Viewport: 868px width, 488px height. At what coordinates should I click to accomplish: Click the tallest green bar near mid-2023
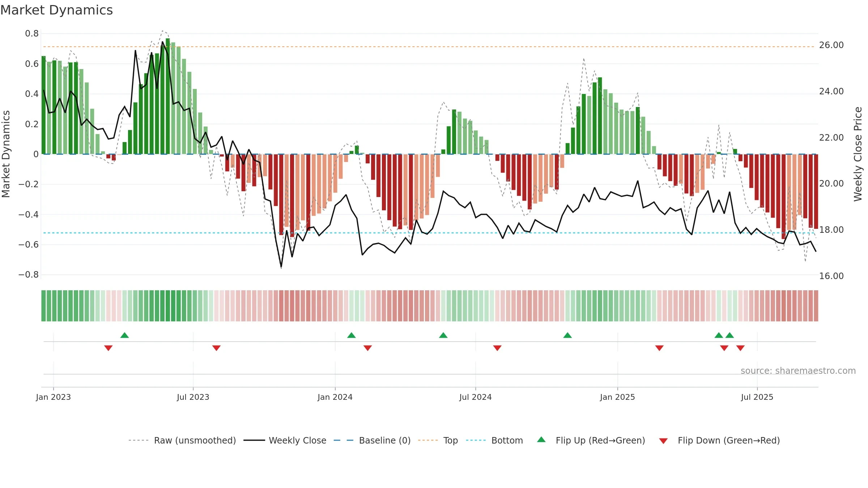[x=168, y=96]
